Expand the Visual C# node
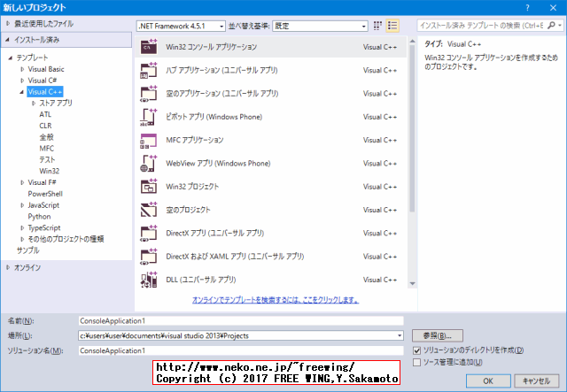567x392 pixels. [22, 81]
